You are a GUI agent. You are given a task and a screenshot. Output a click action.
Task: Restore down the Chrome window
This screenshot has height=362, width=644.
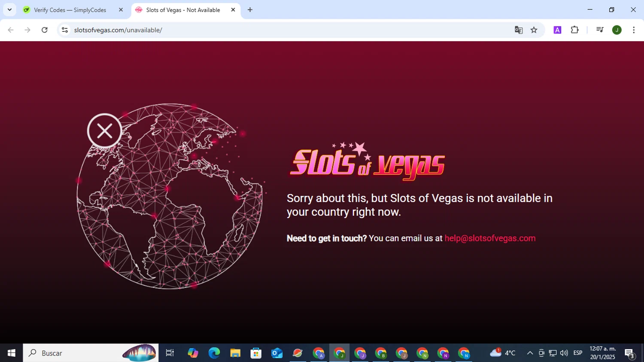612,9
